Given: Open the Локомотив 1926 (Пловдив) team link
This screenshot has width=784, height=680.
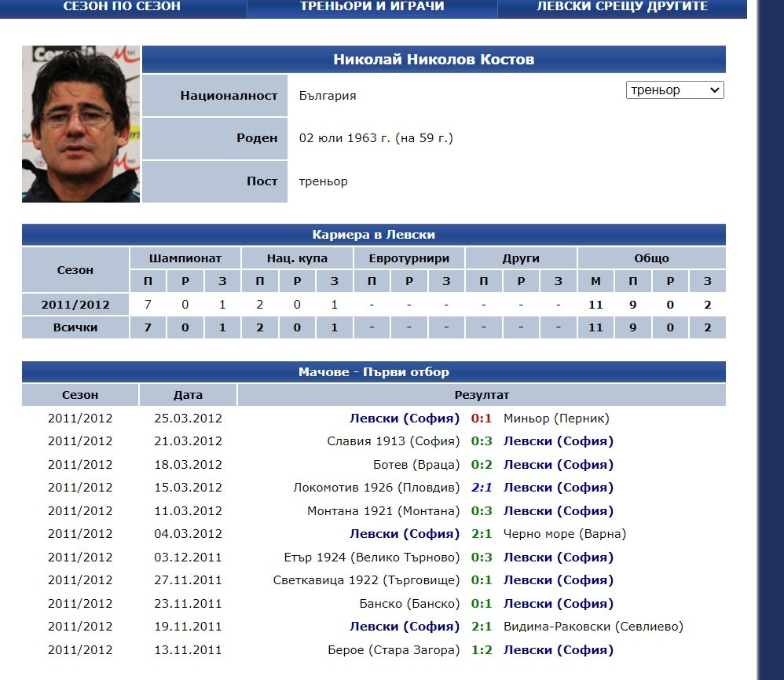Looking at the screenshot, I should (x=376, y=488).
